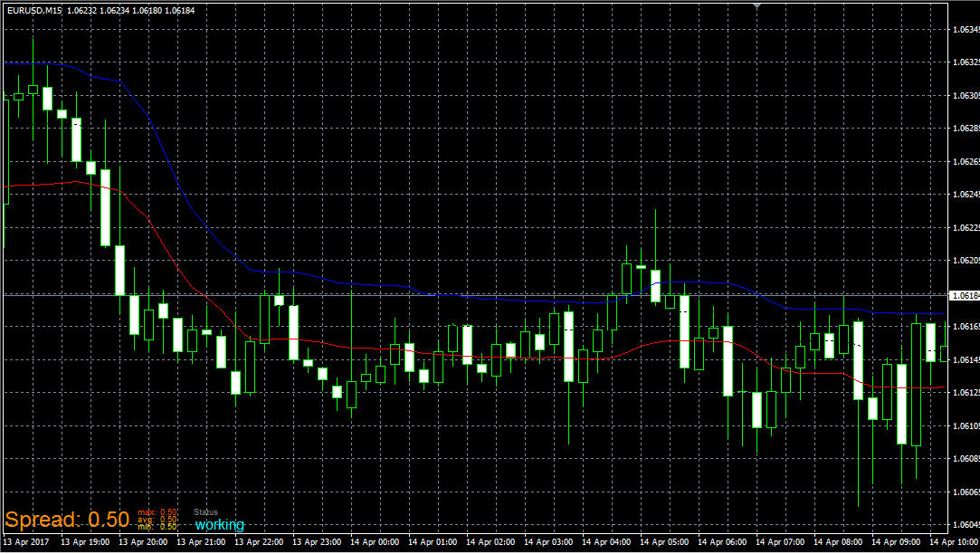The height and width of the screenshot is (554, 980).
Task: Click the 'min: 0.50' spread value
Action: point(157,527)
